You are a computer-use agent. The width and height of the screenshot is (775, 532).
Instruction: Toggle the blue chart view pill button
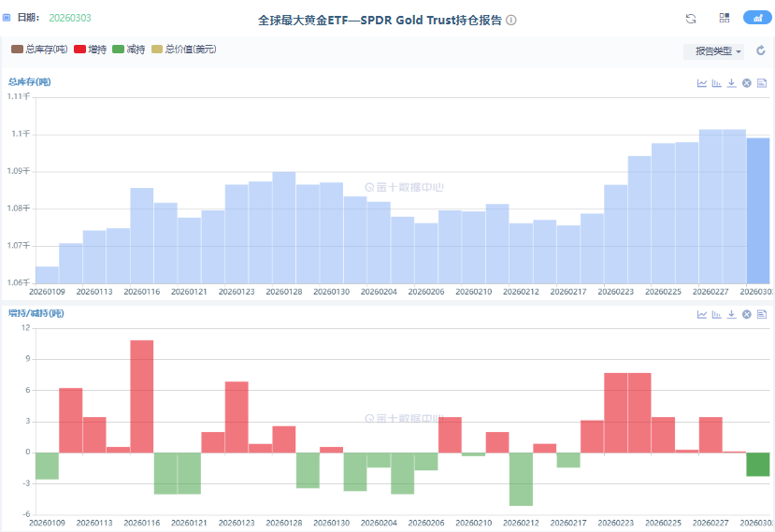click(x=757, y=18)
